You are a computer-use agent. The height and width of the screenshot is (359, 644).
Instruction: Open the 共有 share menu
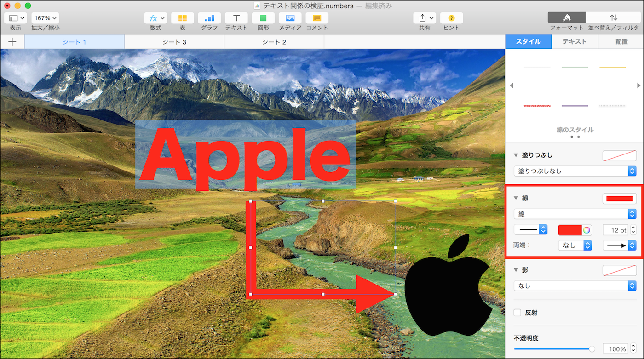click(425, 18)
